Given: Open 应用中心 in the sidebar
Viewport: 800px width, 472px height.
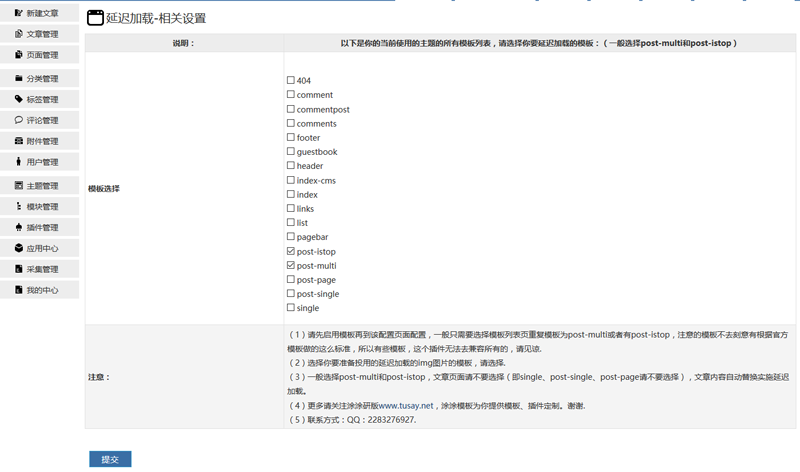Looking at the screenshot, I should (39, 249).
